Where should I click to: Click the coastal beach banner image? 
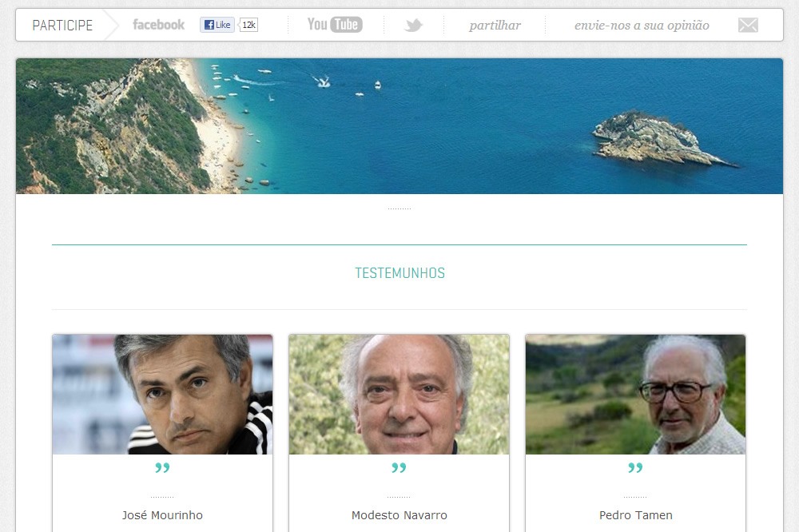click(x=399, y=126)
